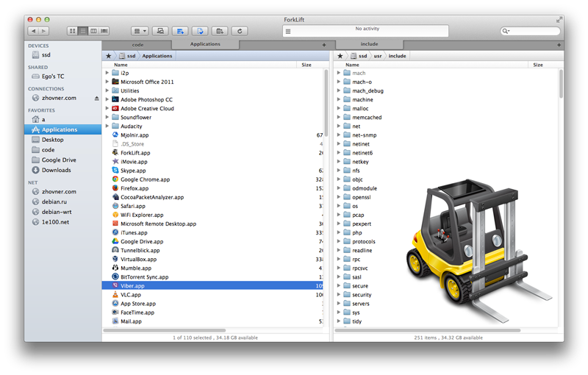Click the left pane vertical scrollbar
The height and width of the screenshot is (375, 588).
(326, 103)
